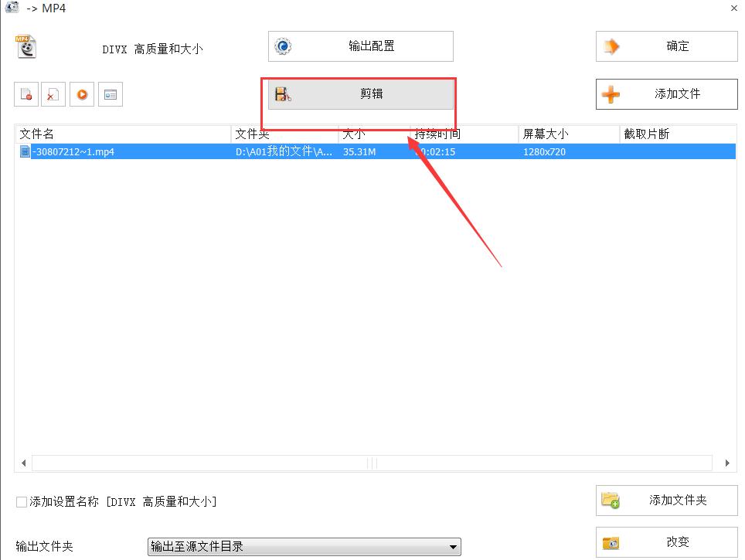This screenshot has height=560, width=745.
Task: Open the 剪辑 clip editor
Action: [x=359, y=93]
